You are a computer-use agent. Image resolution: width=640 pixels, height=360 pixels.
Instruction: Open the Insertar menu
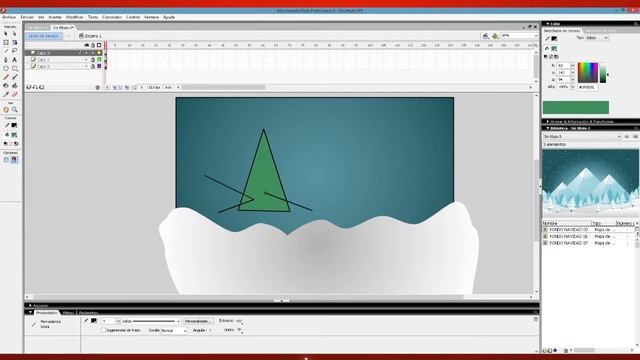pos(55,17)
